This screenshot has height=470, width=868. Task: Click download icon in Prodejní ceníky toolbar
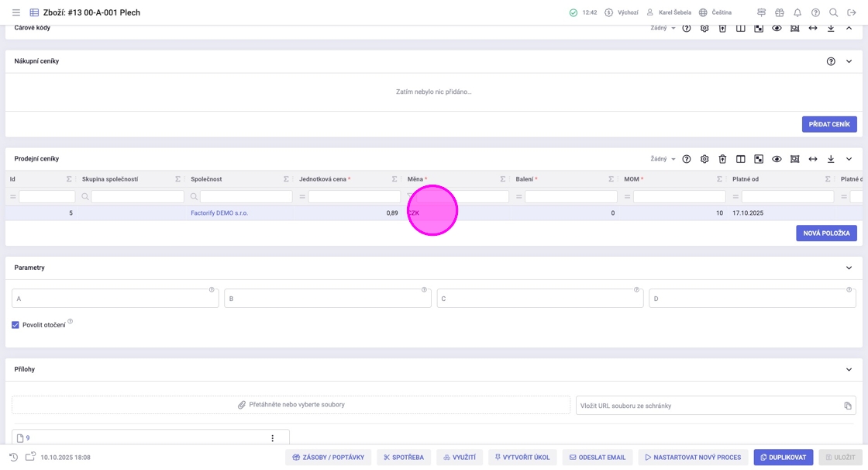tap(831, 159)
